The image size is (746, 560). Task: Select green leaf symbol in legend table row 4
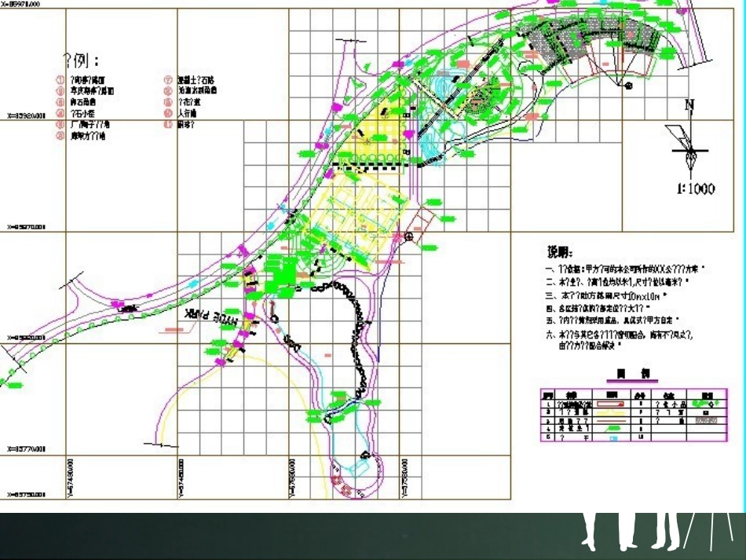[x=614, y=428]
